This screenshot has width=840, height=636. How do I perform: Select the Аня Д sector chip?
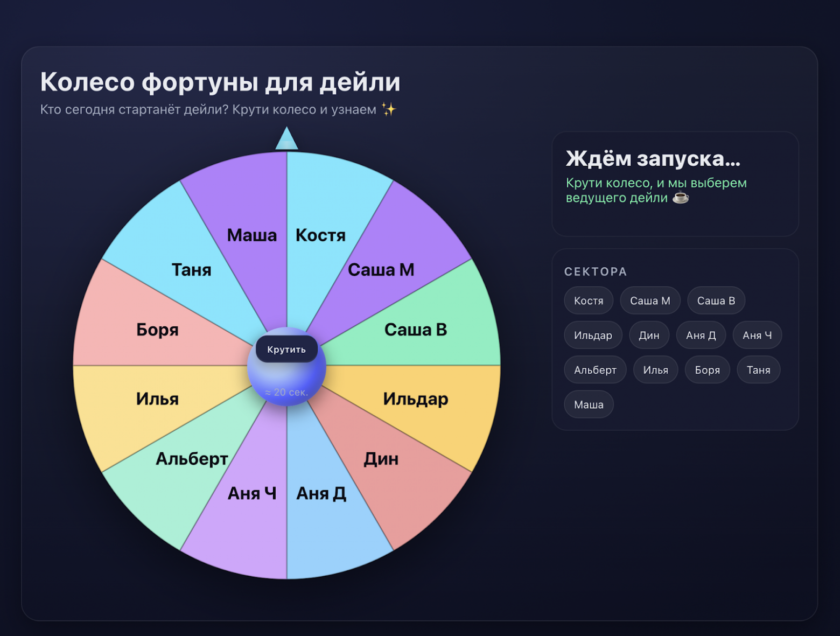[x=701, y=335]
